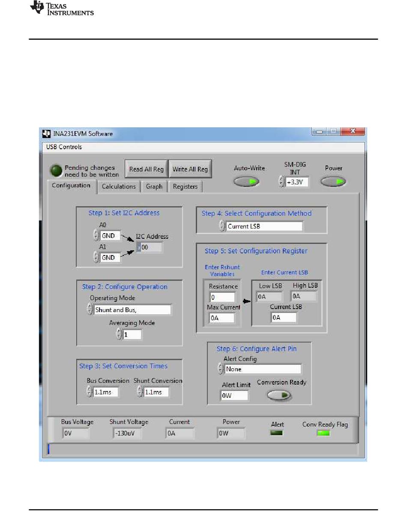
Task: Open the Current LSB configuration method dropdown
Action: pyautogui.click(x=264, y=226)
